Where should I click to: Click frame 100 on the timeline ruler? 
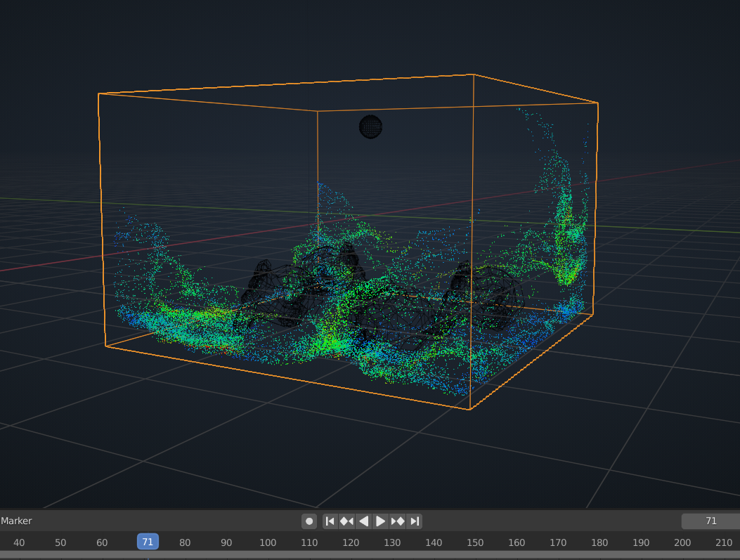[268, 542]
